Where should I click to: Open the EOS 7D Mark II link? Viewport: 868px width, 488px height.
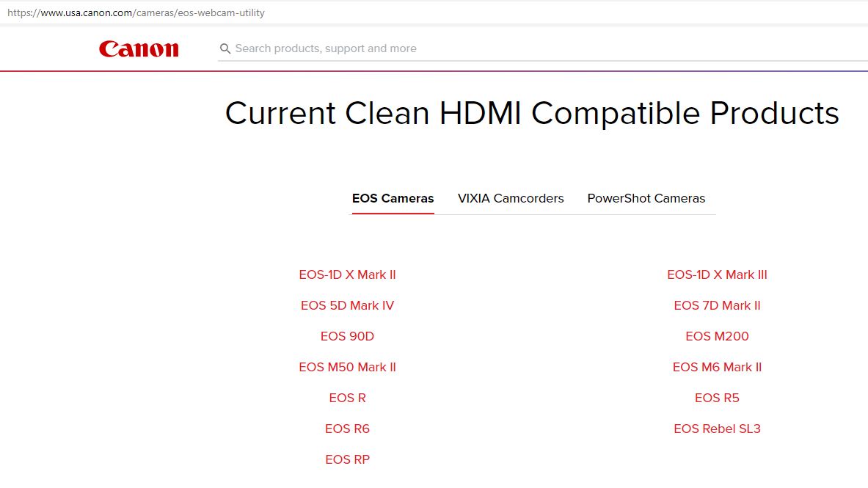click(717, 305)
